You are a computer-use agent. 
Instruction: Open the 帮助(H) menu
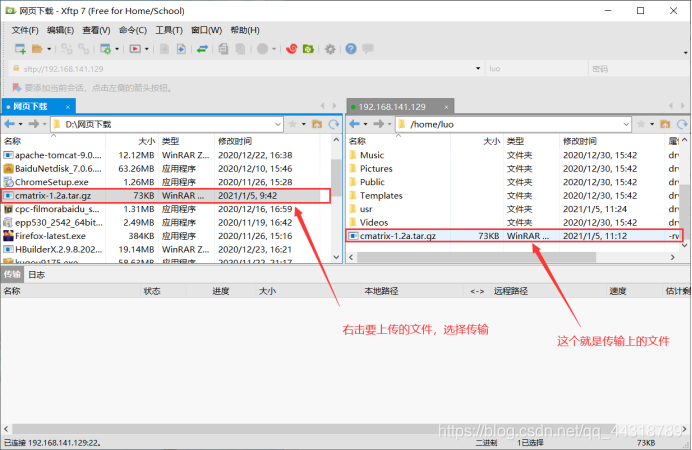coord(245,30)
